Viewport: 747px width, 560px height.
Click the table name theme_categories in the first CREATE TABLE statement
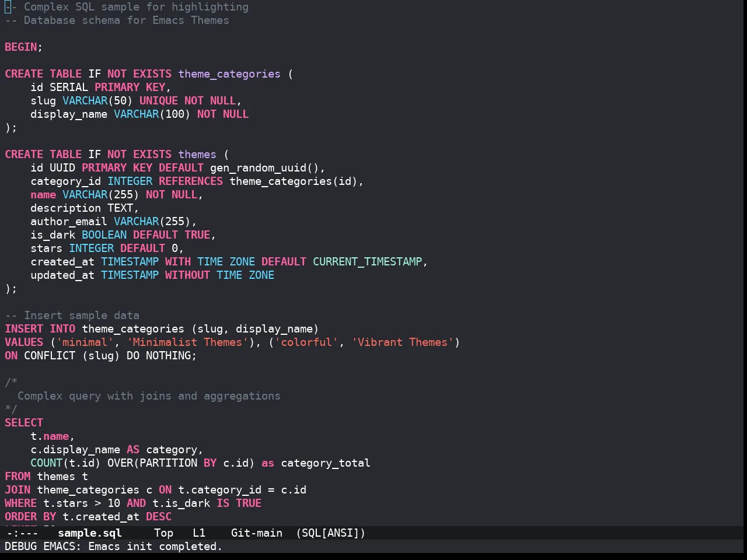229,73
